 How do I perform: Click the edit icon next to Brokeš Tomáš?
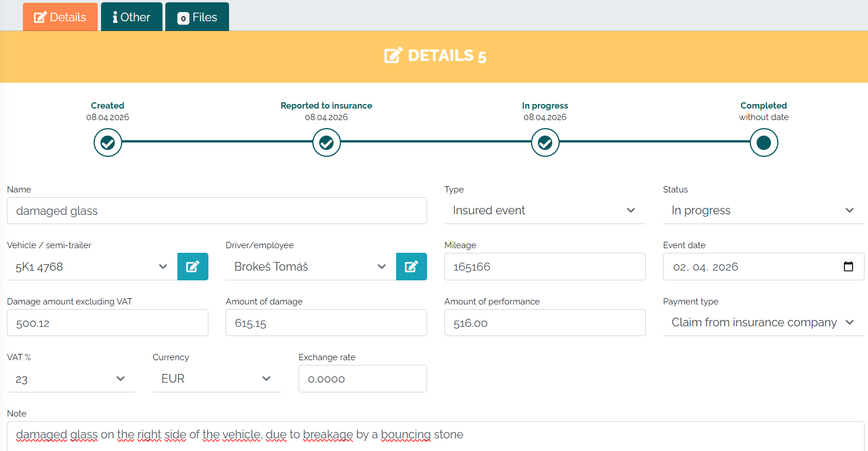(x=412, y=267)
